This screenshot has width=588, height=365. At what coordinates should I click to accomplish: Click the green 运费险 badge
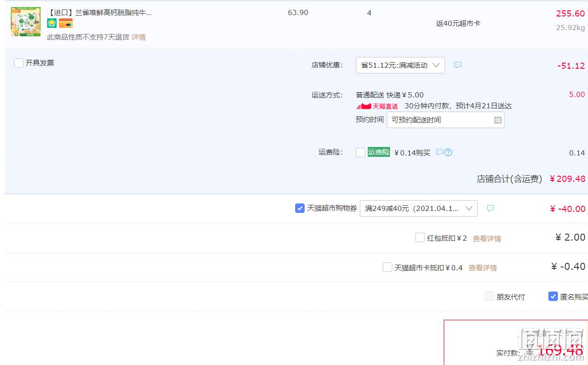(x=379, y=152)
